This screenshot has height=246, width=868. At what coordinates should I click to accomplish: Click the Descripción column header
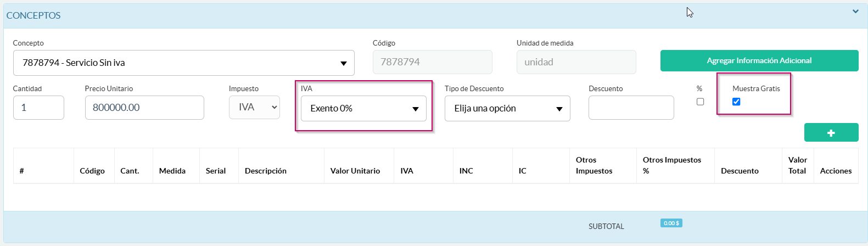coord(266,171)
